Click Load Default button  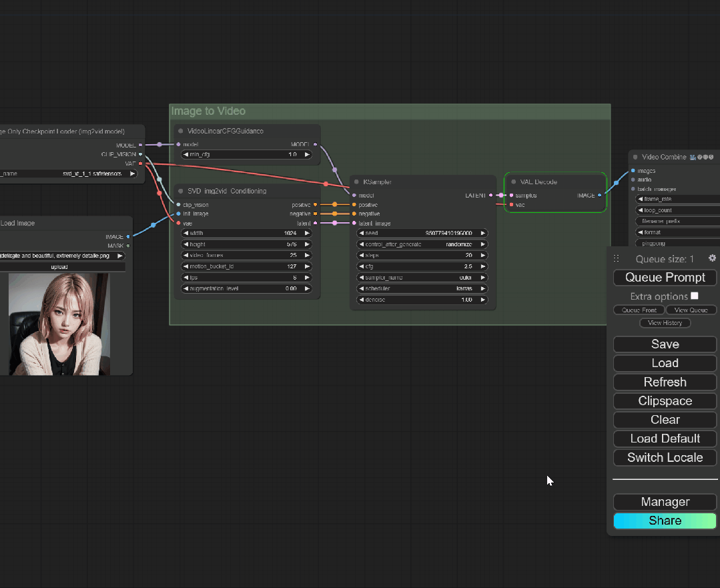click(665, 438)
